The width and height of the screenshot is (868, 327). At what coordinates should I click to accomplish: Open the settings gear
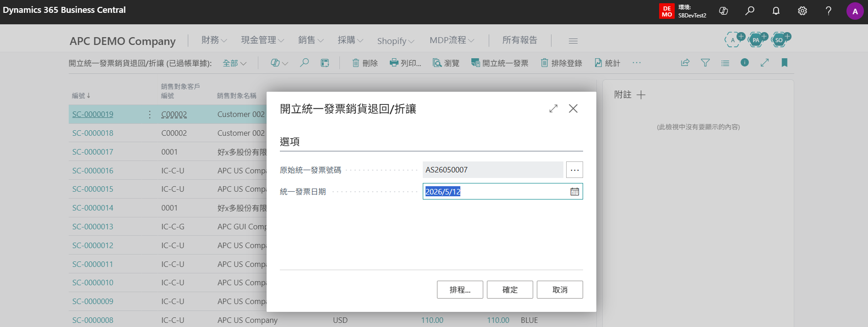pos(802,11)
